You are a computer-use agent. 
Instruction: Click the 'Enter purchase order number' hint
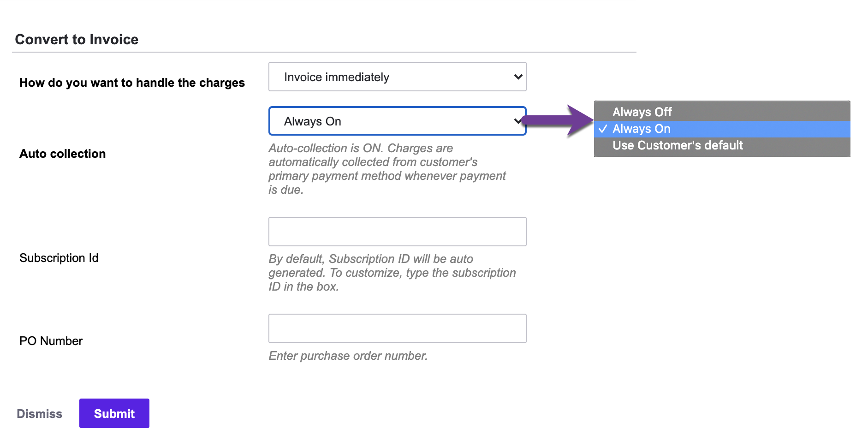pyautogui.click(x=348, y=356)
